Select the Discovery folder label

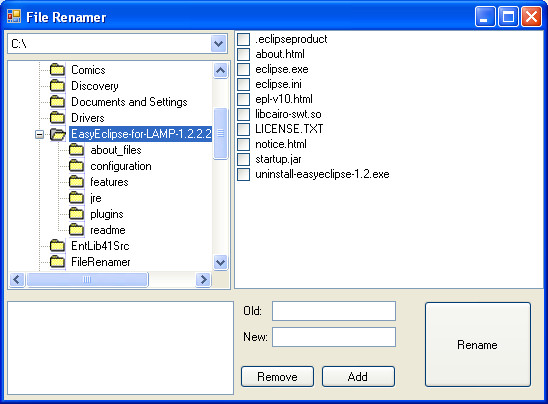click(95, 86)
